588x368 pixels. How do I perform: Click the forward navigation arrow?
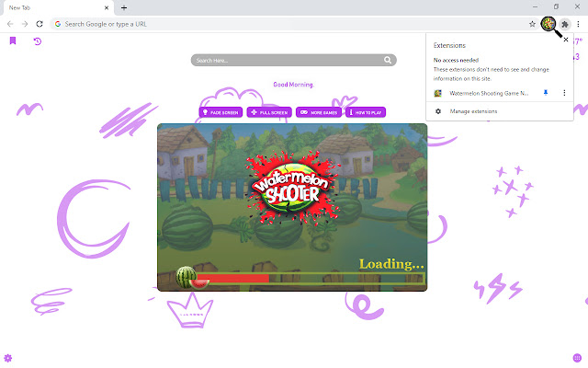(25, 24)
